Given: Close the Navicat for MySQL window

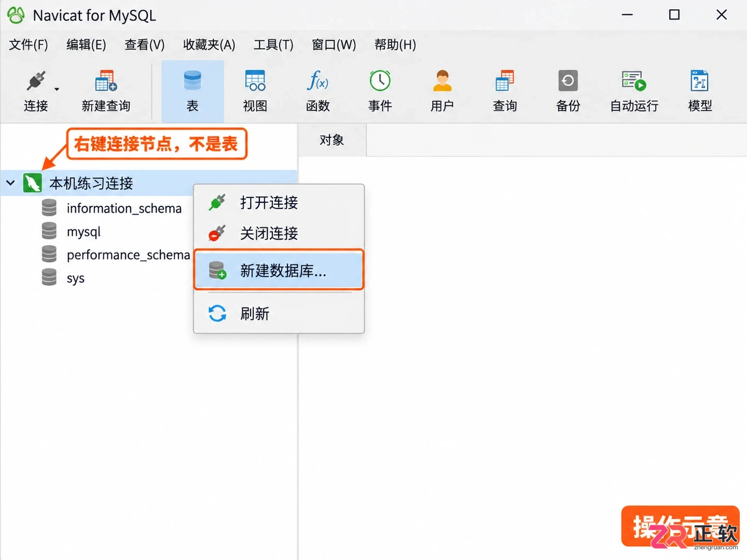Looking at the screenshot, I should (x=722, y=15).
